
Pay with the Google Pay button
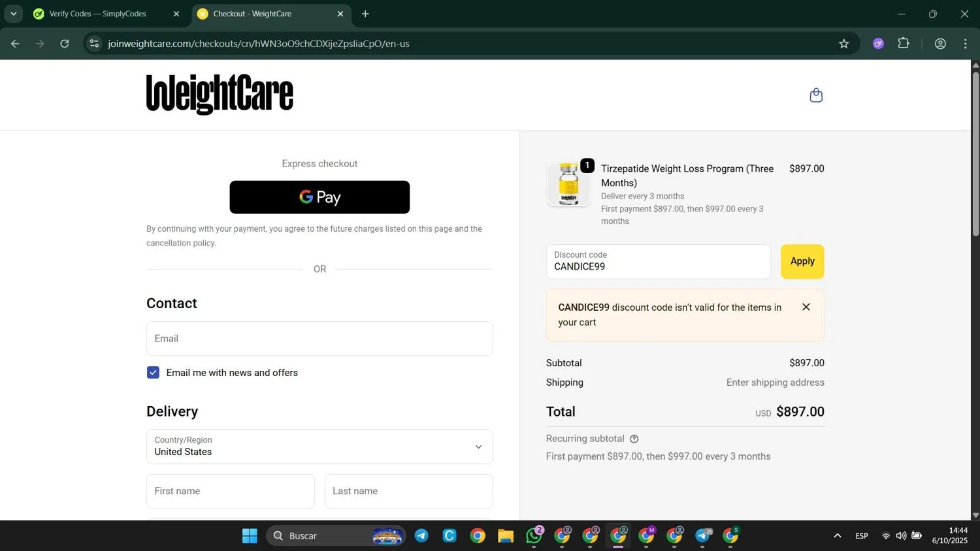pos(319,197)
